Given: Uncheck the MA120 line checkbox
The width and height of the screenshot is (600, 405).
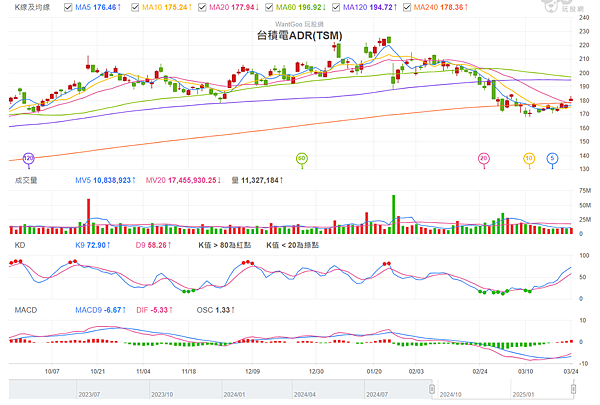Looking at the screenshot, I should click(336, 7).
